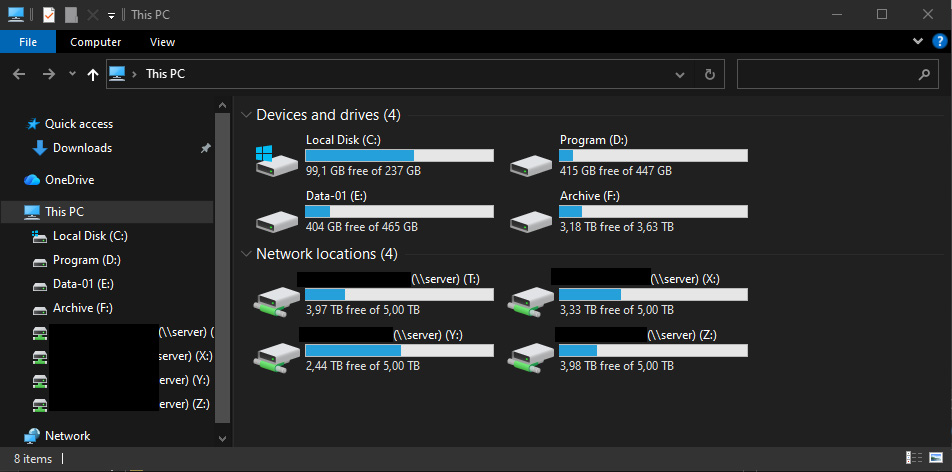Open the Computer ribbon tab
Viewport: 952px width, 472px height.
click(x=95, y=42)
